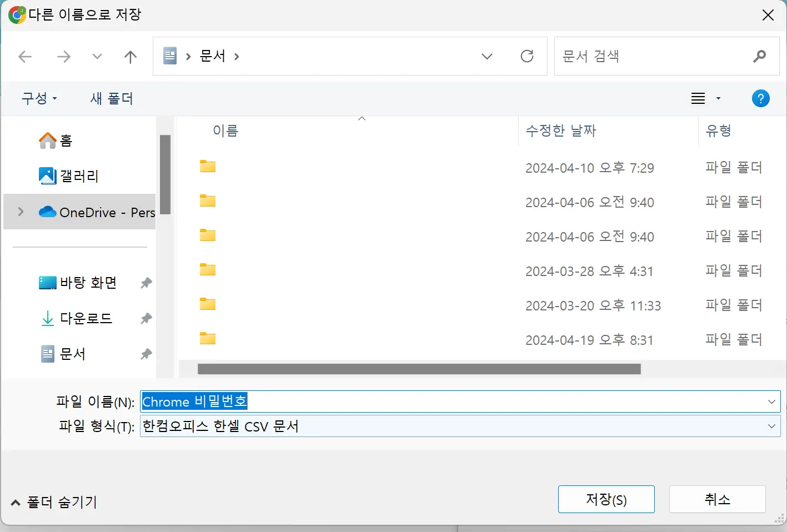Open 홈 in the navigation pane
Screen dimensions: 787x532
pos(66,140)
